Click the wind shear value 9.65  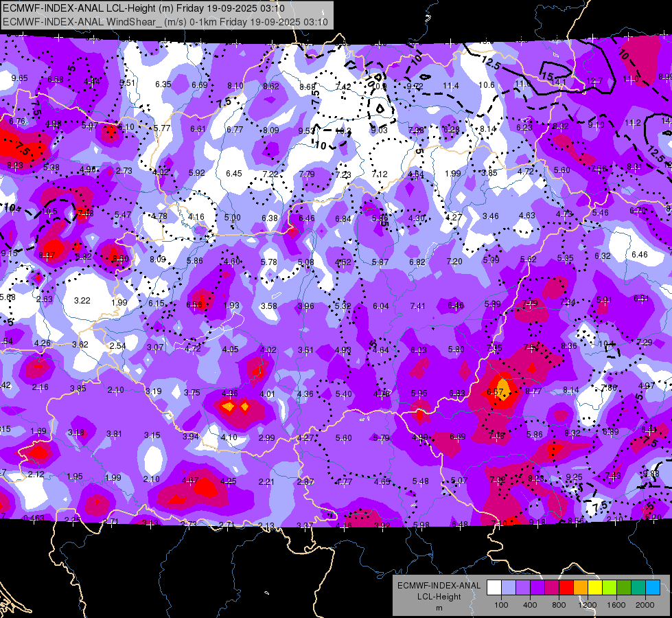click(20, 78)
